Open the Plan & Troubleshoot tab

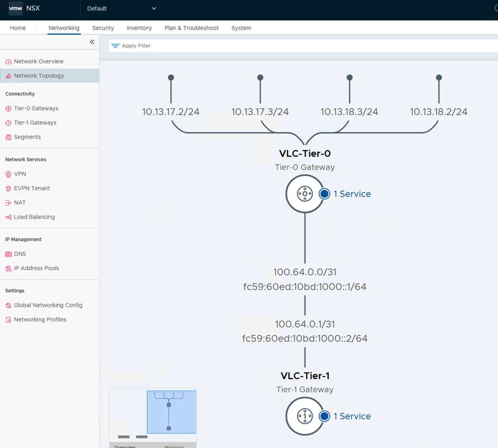pos(191,28)
